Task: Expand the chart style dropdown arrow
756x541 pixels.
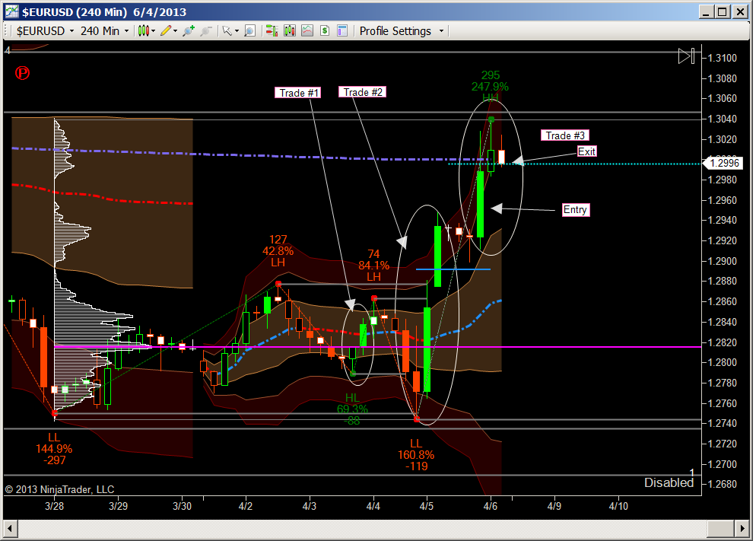Action: [x=154, y=31]
